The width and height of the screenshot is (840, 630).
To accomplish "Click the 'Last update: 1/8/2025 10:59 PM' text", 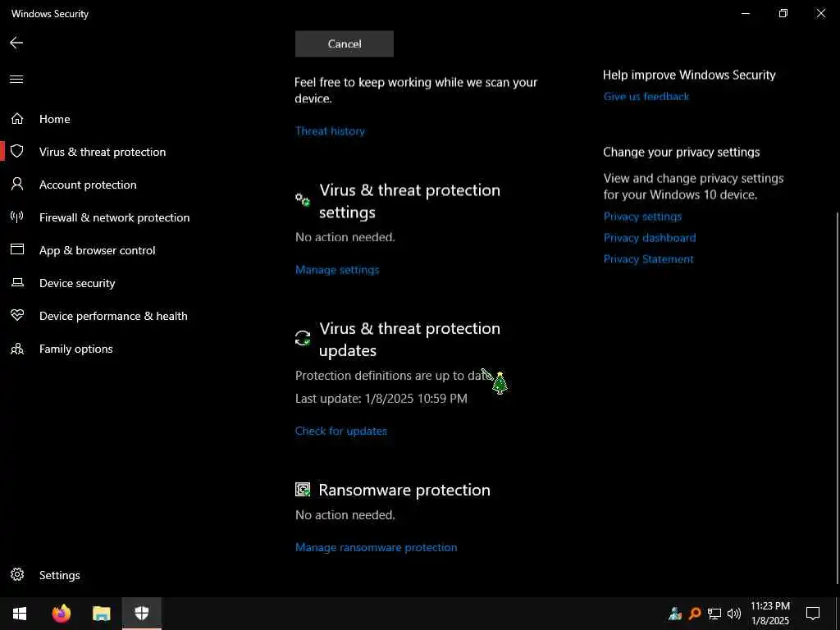I will coord(381,398).
